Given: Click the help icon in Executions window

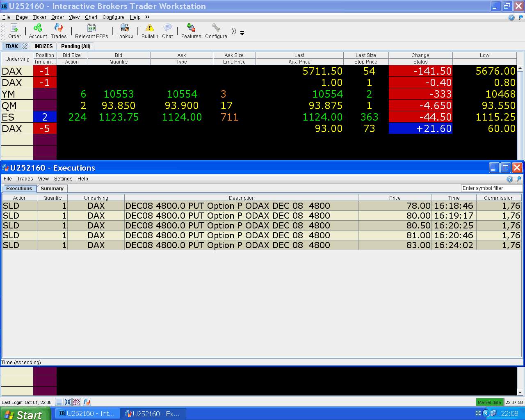Looking at the screenshot, I should (x=510, y=179).
